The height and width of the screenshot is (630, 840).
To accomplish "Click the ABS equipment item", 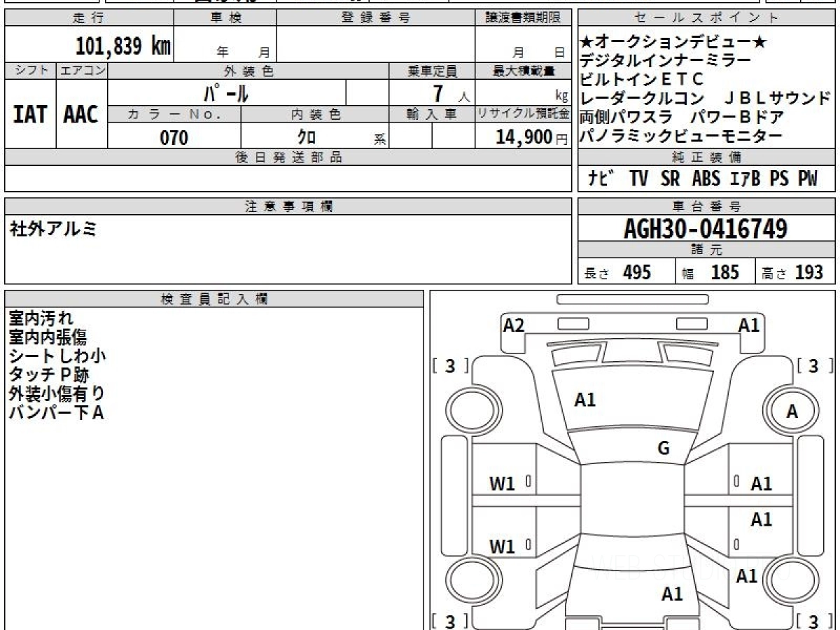I will 706,179.
